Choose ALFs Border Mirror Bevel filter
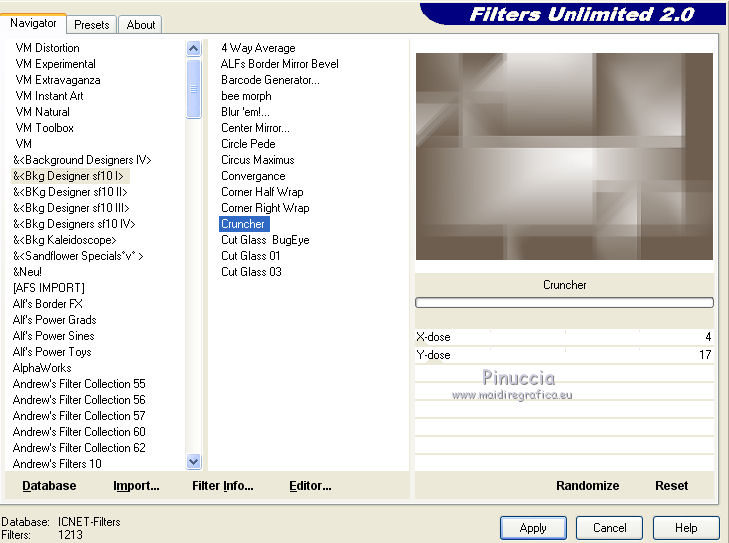Image resolution: width=729 pixels, height=543 pixels. coord(279,64)
